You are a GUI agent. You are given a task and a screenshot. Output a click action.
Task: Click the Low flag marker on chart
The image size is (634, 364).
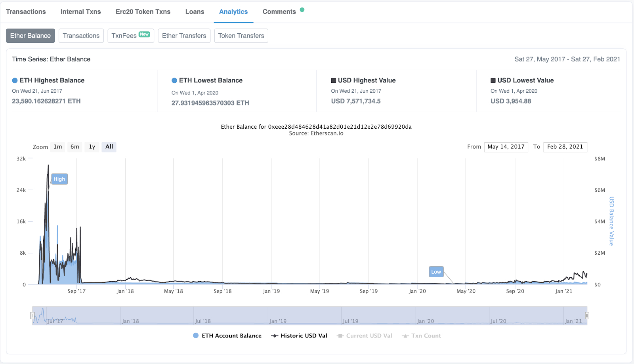pyautogui.click(x=436, y=272)
